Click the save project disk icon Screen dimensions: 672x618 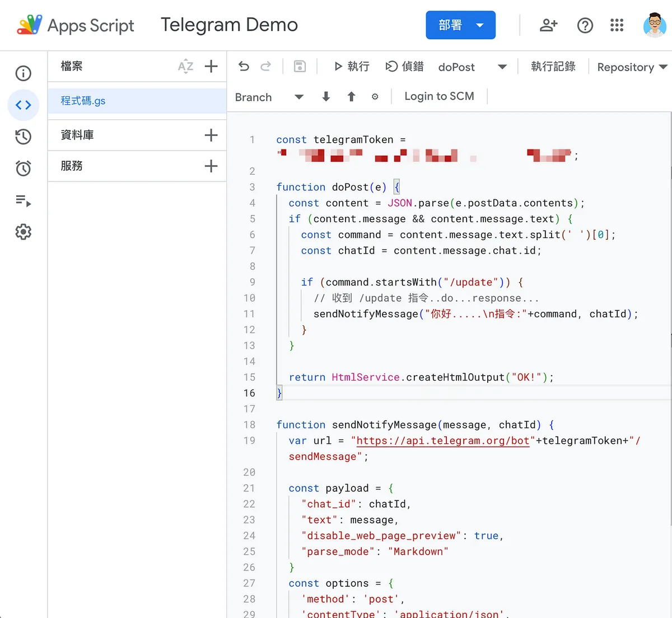click(x=300, y=67)
